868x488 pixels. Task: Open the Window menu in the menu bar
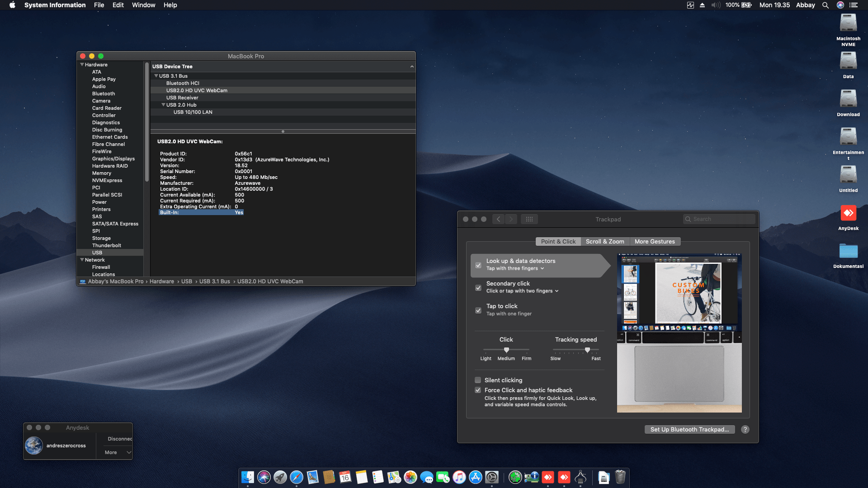[143, 5]
